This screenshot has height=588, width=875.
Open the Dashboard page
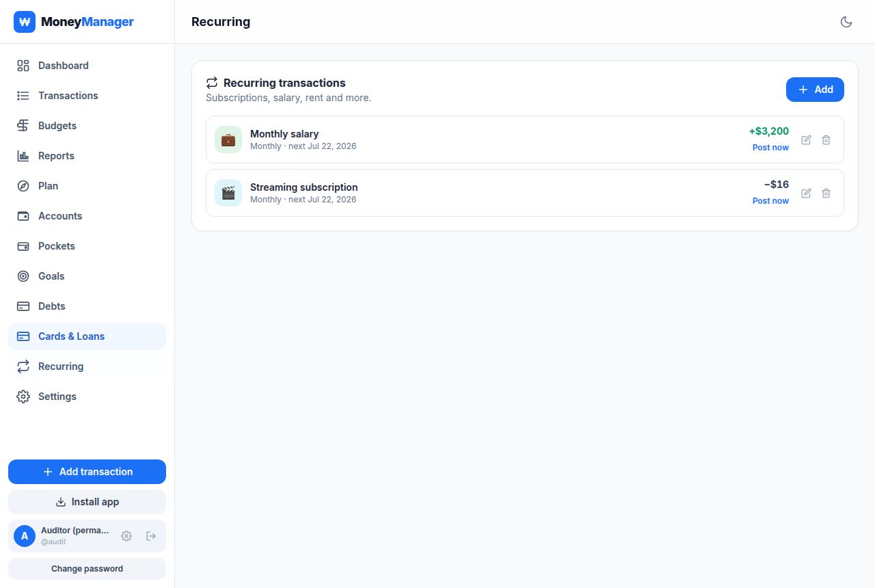[87, 66]
